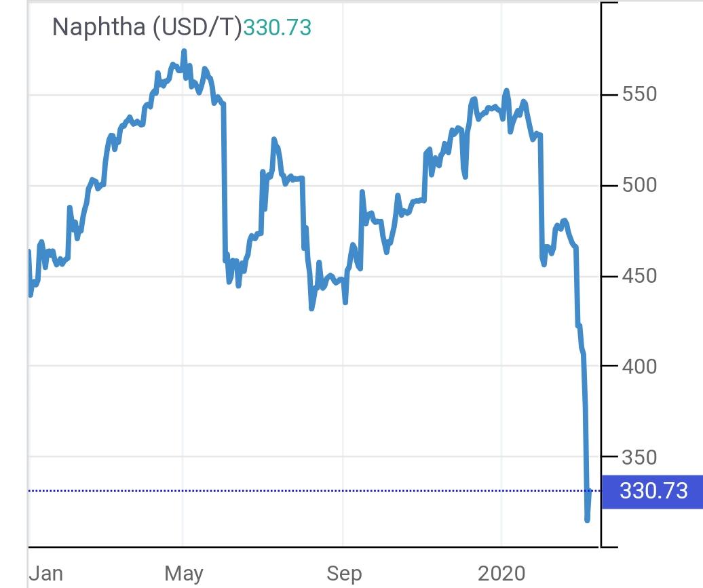
Task: Click the May label on time axis
Action: click(x=183, y=574)
